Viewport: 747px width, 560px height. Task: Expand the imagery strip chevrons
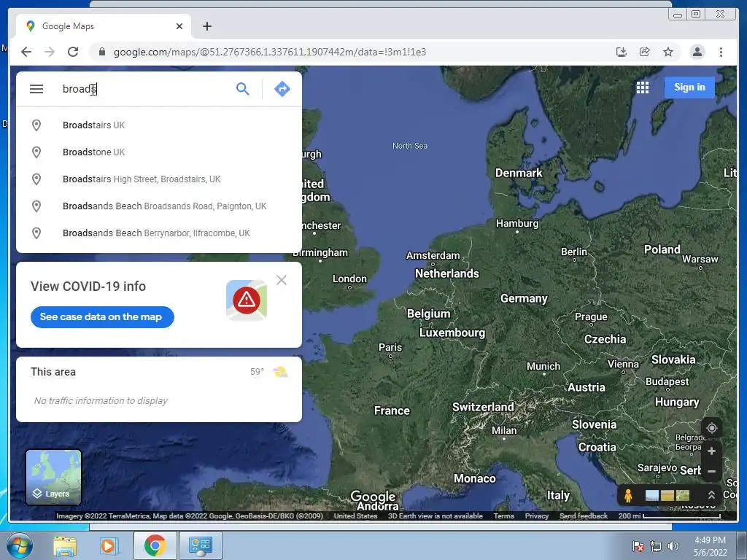pyautogui.click(x=711, y=495)
